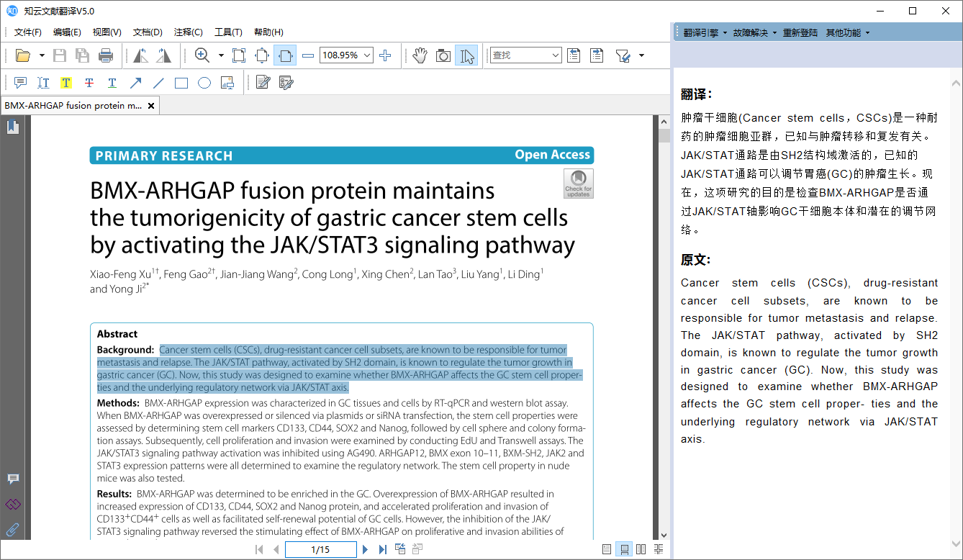Choose the yellow Highlight text tool

[66, 83]
